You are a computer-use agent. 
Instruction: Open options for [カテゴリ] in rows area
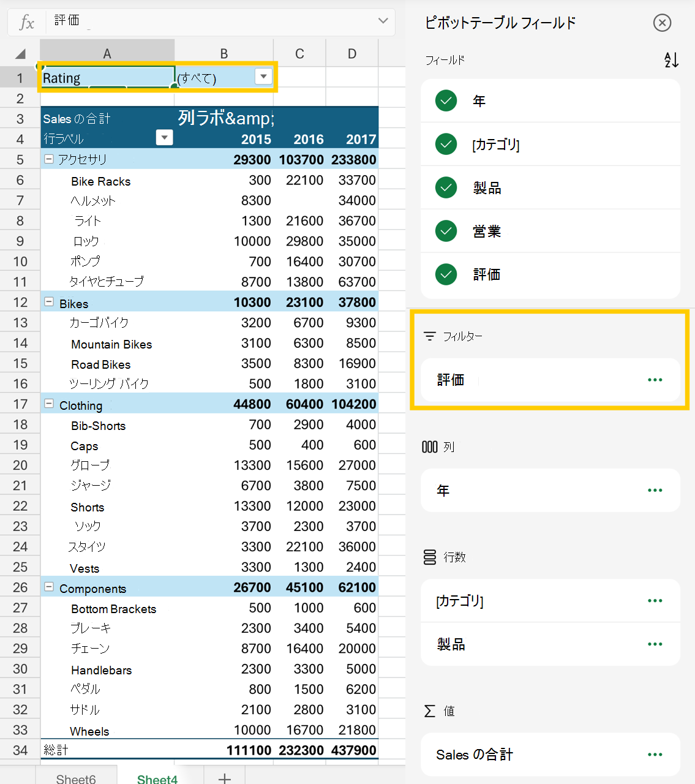(655, 601)
